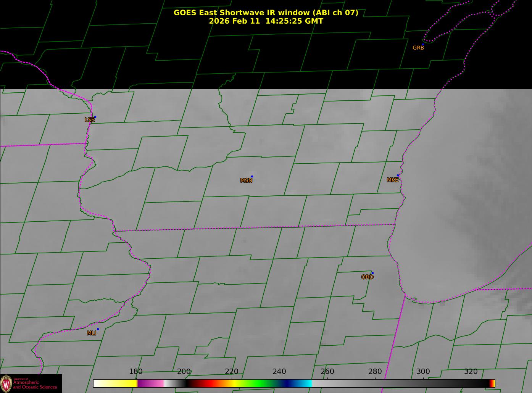
Task: Click the 300 colorbar tick label
Action: 423,372
